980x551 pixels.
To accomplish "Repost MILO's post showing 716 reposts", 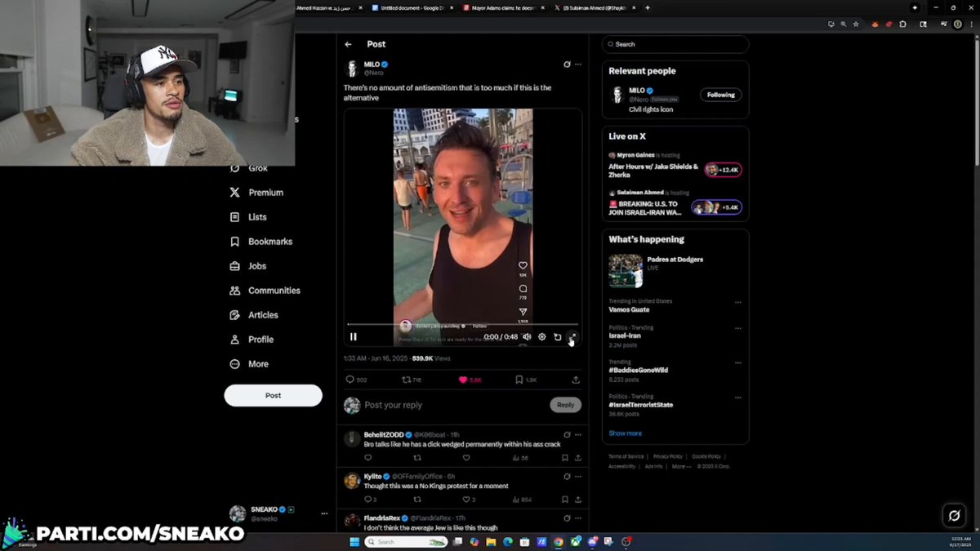I will 412,380.
